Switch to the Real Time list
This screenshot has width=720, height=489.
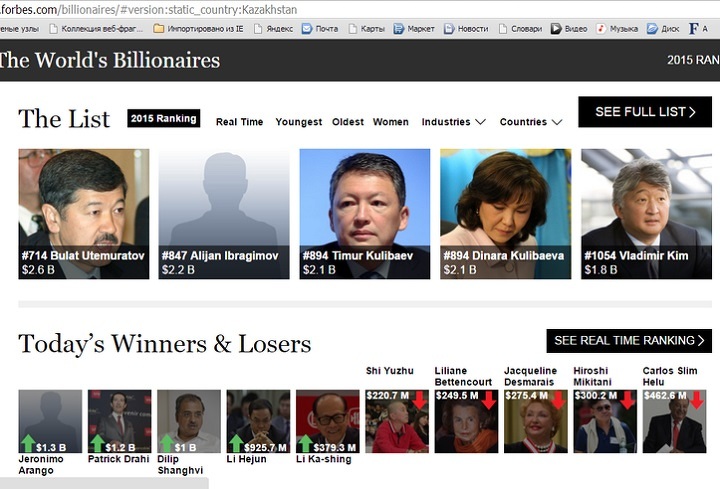[x=239, y=122]
